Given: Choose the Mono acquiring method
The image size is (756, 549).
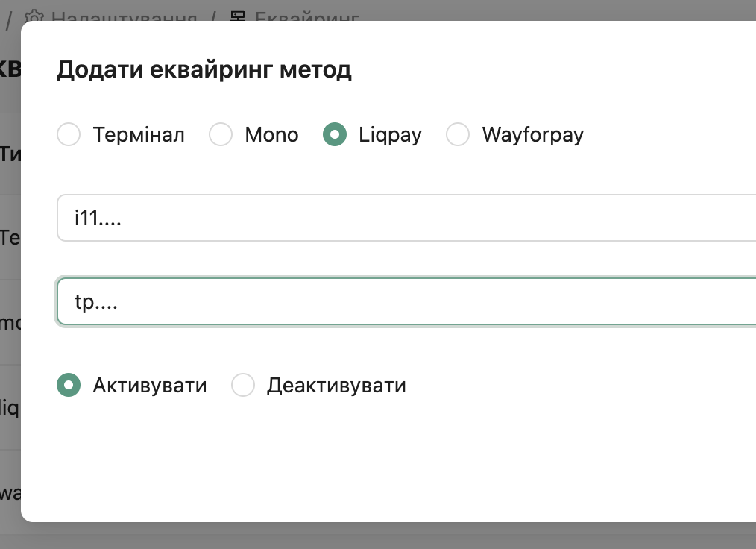Looking at the screenshot, I should click(221, 134).
